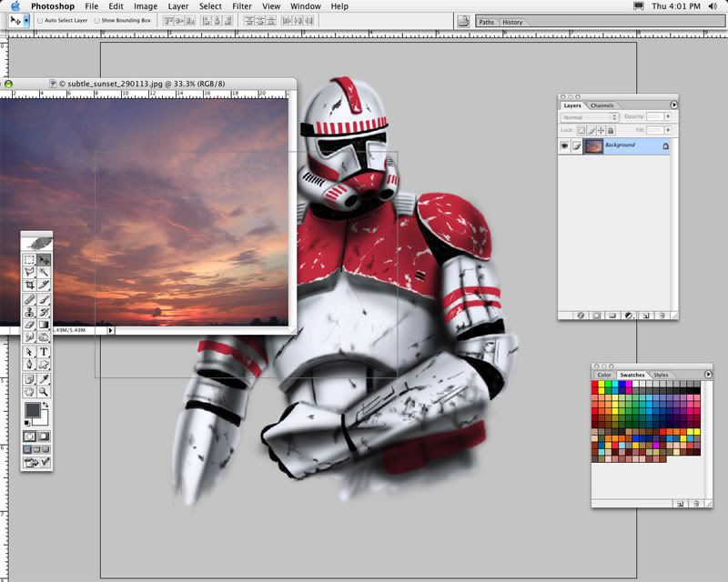
Task: Select the Gradient tool
Action: tap(44, 325)
